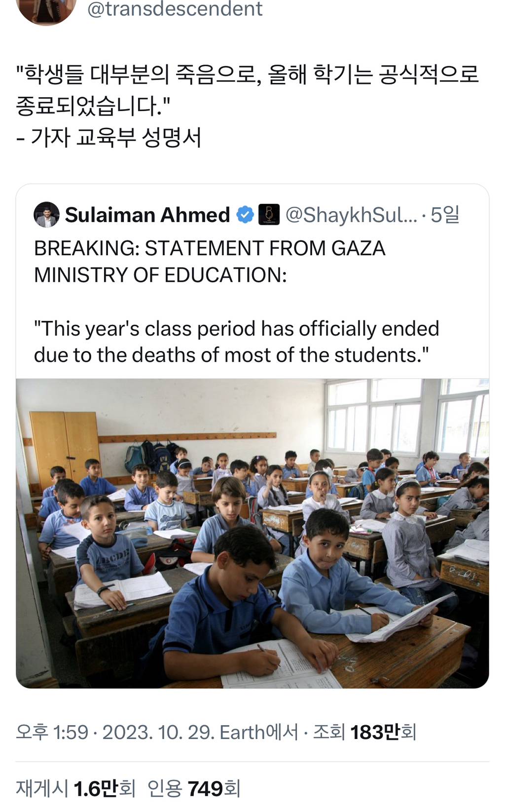The width and height of the screenshot is (505, 812).
Task: Tap the @transdescendent handle
Action: tap(175, 9)
